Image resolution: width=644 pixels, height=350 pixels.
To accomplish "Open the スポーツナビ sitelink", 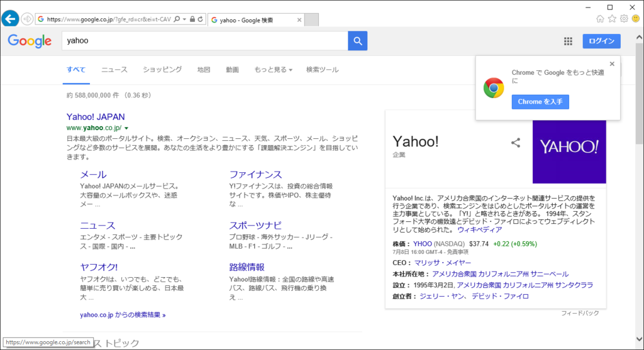I will [x=255, y=226].
